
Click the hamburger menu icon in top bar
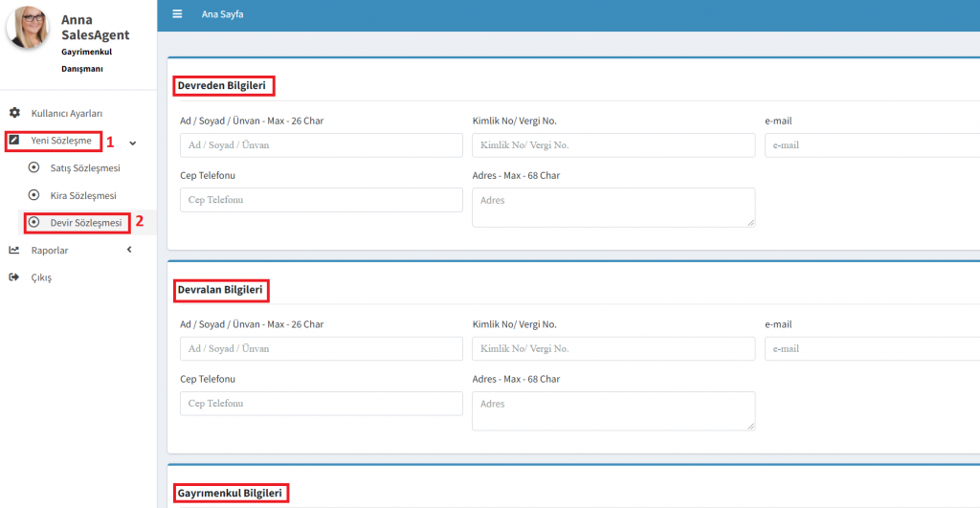click(x=177, y=14)
